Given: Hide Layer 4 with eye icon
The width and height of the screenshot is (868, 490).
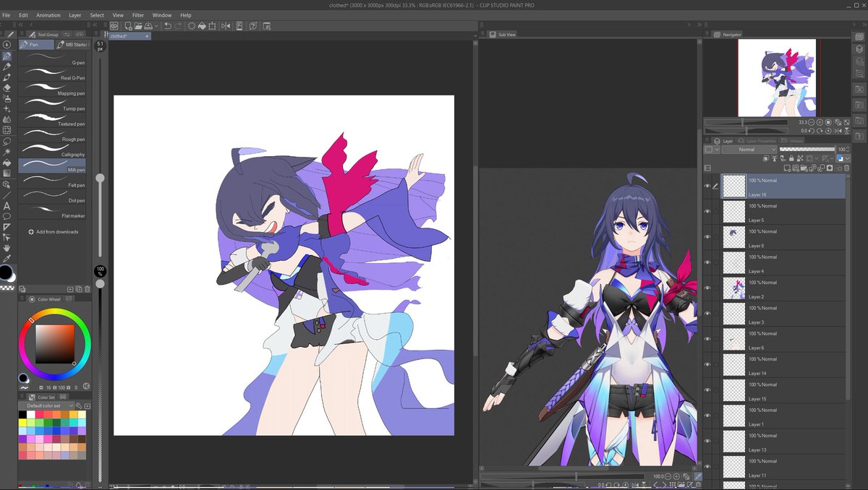Looking at the screenshot, I should pos(707,262).
